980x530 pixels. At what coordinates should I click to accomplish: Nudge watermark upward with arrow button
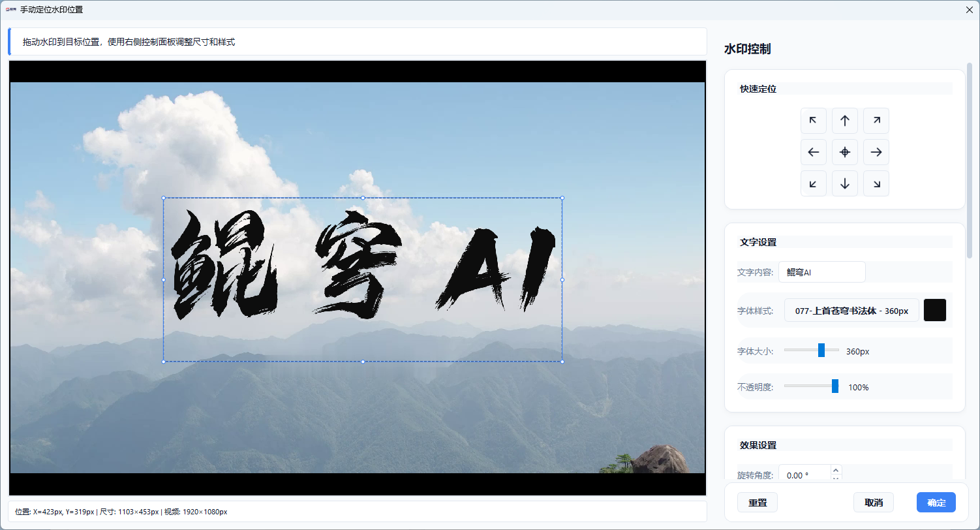tap(844, 120)
